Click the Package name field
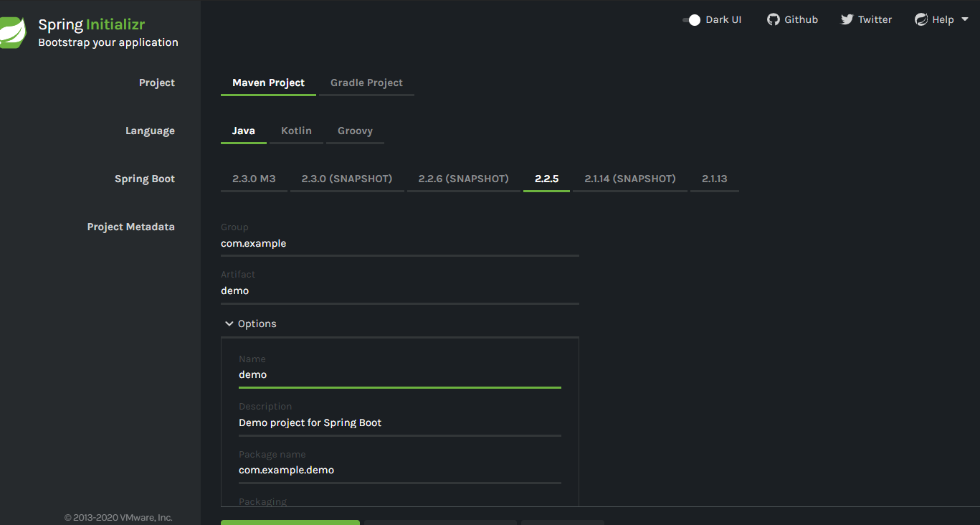Screen dimensions: 980x525 pyautogui.click(x=400, y=470)
